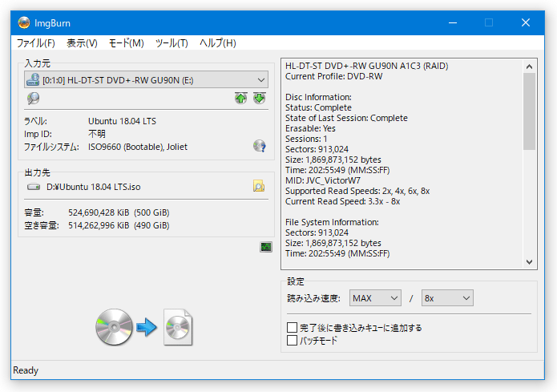Click the info panel scroll up arrow
This screenshot has width=557, height=392.
tap(529, 67)
